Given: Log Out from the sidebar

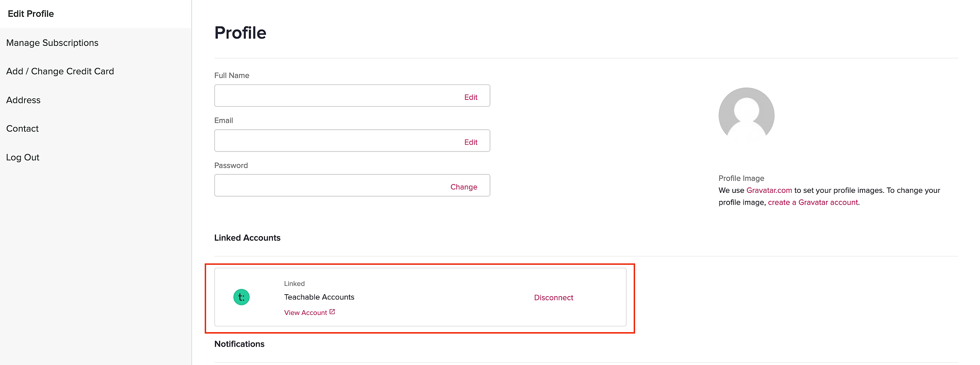Looking at the screenshot, I should [23, 158].
